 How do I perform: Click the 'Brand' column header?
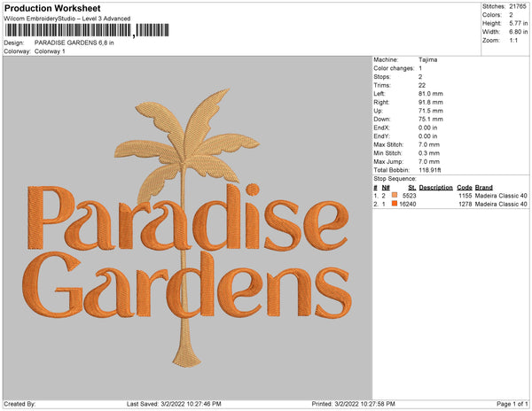click(x=483, y=188)
